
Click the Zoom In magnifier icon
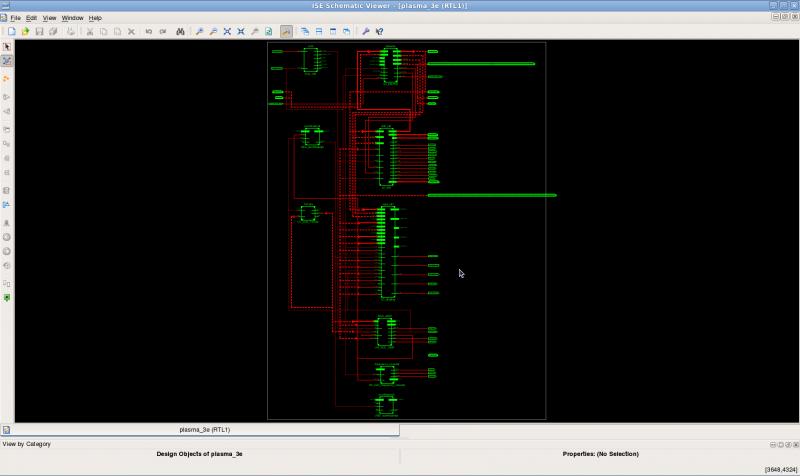point(199,32)
